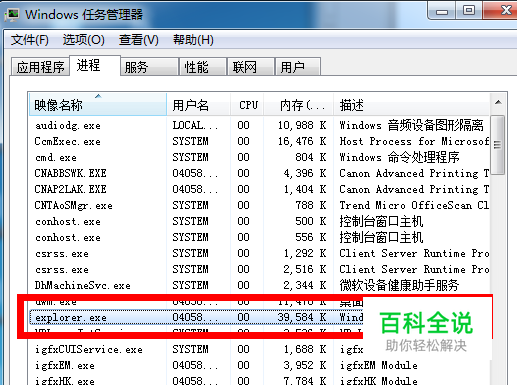Select the conhost.exe row using 500 K
The height and width of the screenshot is (385, 517).
pyautogui.click(x=260, y=221)
